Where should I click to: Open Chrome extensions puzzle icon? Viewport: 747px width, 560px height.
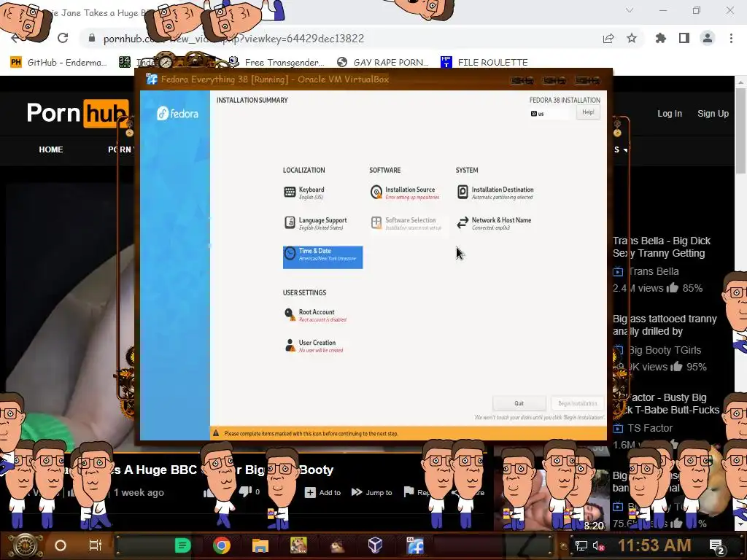[661, 38]
